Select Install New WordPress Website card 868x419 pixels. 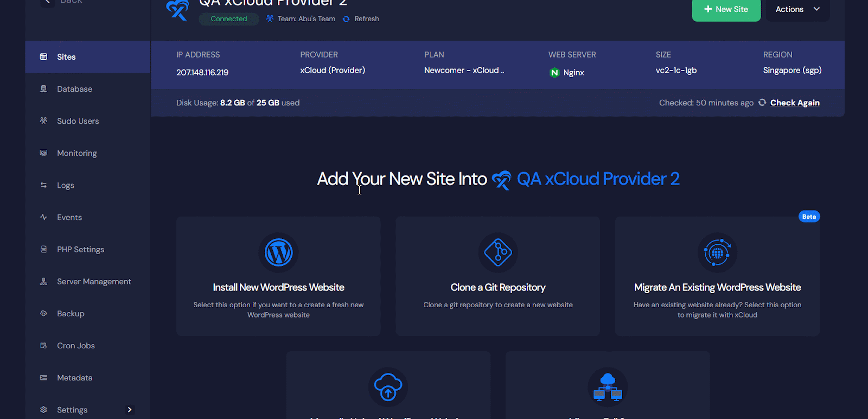[278, 276]
